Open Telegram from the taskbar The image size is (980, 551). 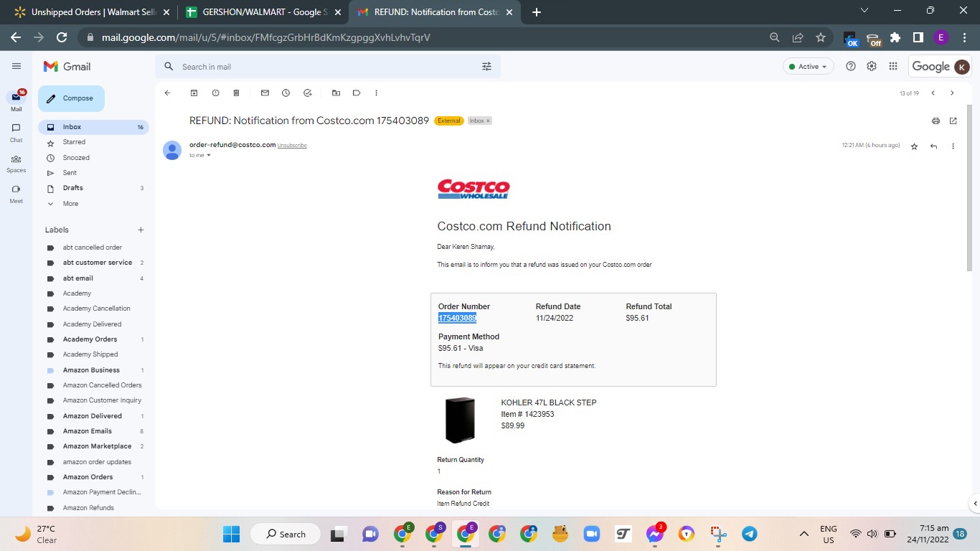(750, 534)
